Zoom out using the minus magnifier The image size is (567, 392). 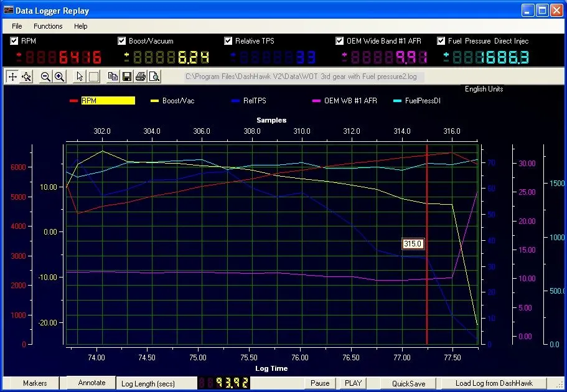(45, 77)
